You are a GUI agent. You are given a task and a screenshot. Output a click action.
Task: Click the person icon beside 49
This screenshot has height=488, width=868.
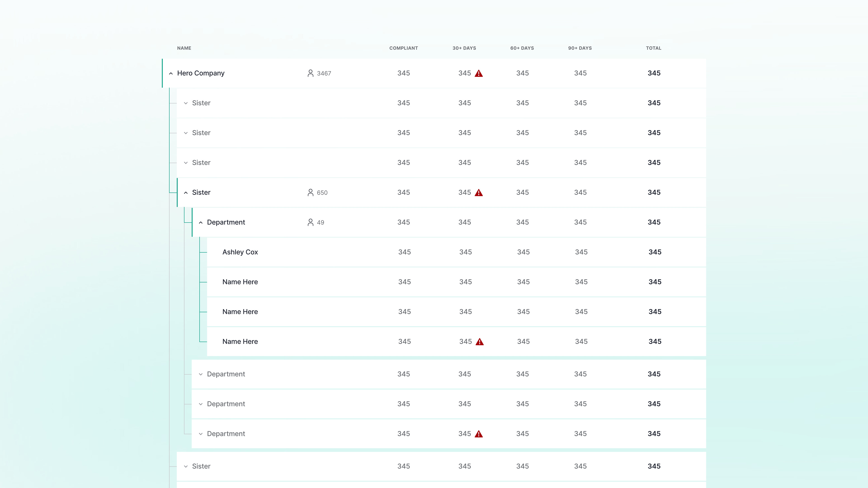click(x=310, y=222)
